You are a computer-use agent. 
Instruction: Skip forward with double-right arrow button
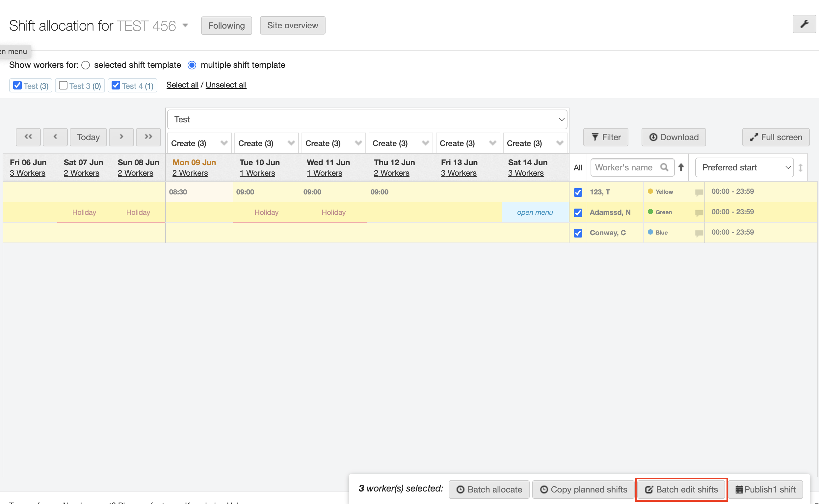pyautogui.click(x=148, y=137)
